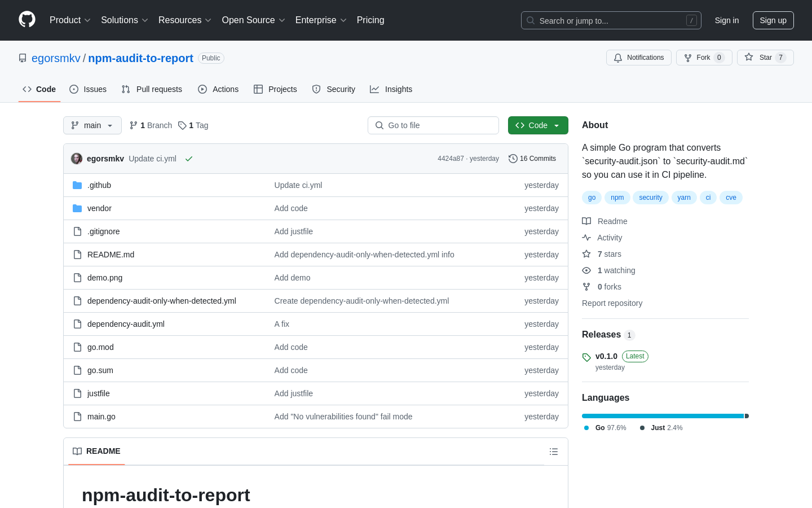Open the green Code dropdown button
This screenshot has height=508, width=812.
pyautogui.click(x=538, y=125)
